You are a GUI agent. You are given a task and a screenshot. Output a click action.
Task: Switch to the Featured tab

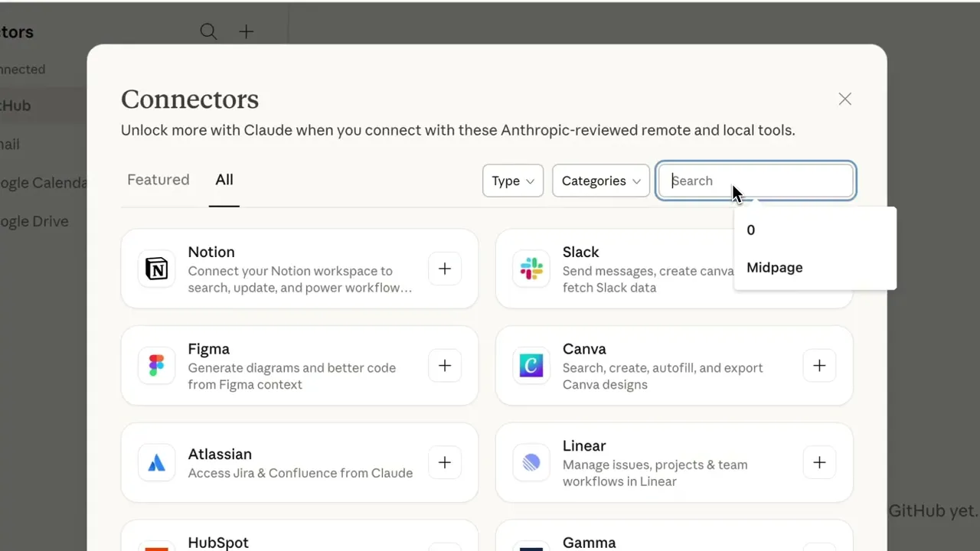coord(158,180)
